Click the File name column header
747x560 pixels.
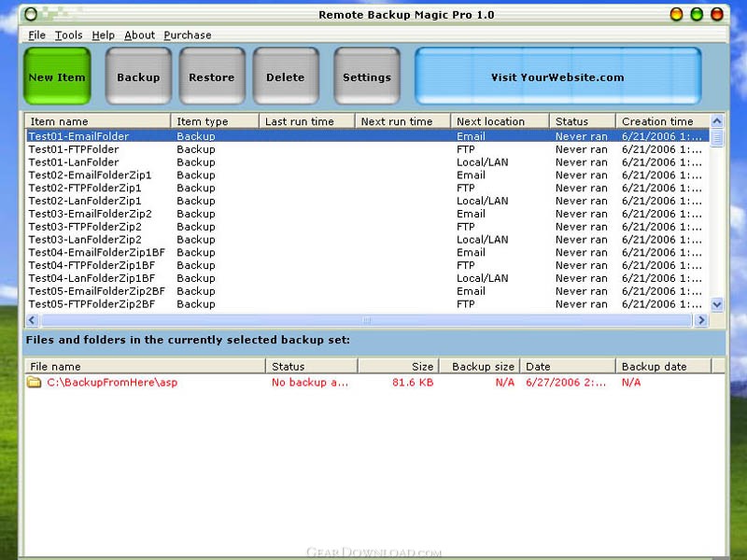[145, 367]
